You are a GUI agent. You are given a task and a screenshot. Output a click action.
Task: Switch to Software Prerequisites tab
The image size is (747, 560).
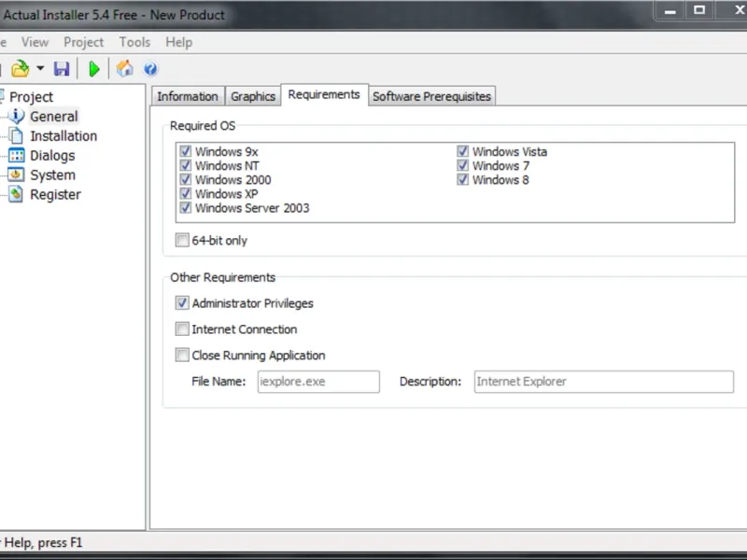click(431, 96)
